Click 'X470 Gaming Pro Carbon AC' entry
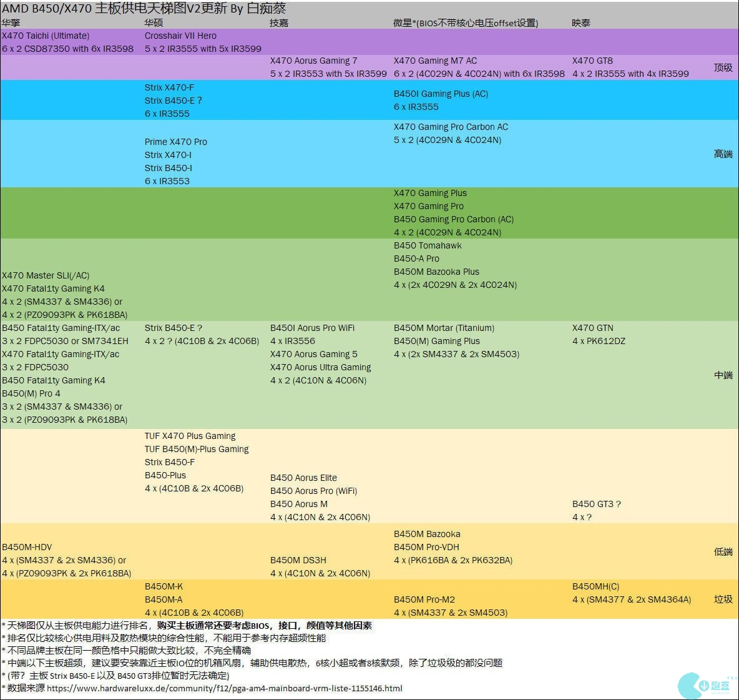This screenshot has width=739, height=700. point(451,127)
